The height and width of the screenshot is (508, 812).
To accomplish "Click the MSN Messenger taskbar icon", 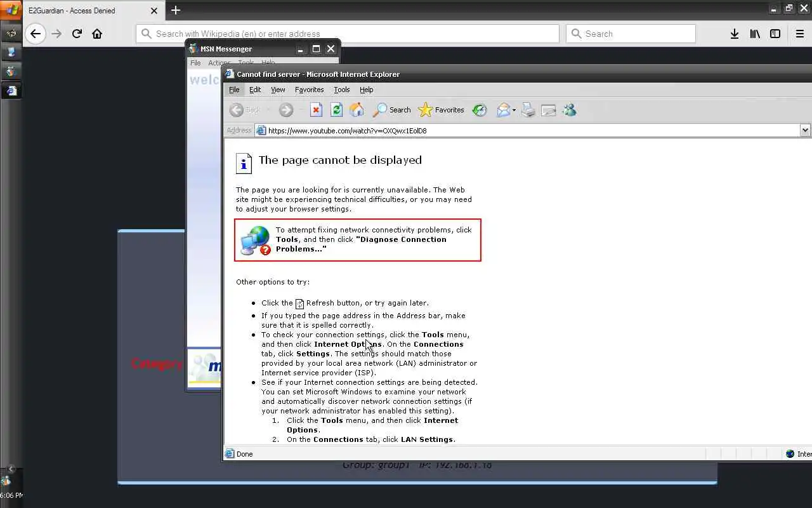I will pos(11,71).
